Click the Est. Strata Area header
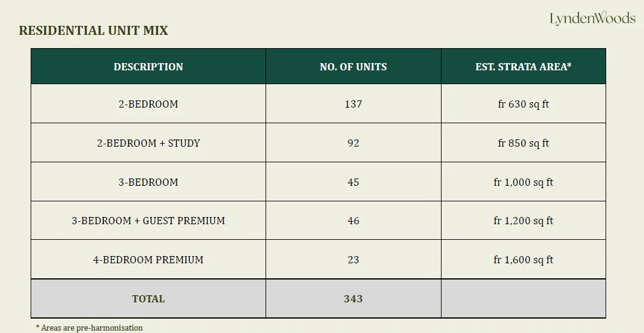The image size is (644, 333). [523, 67]
